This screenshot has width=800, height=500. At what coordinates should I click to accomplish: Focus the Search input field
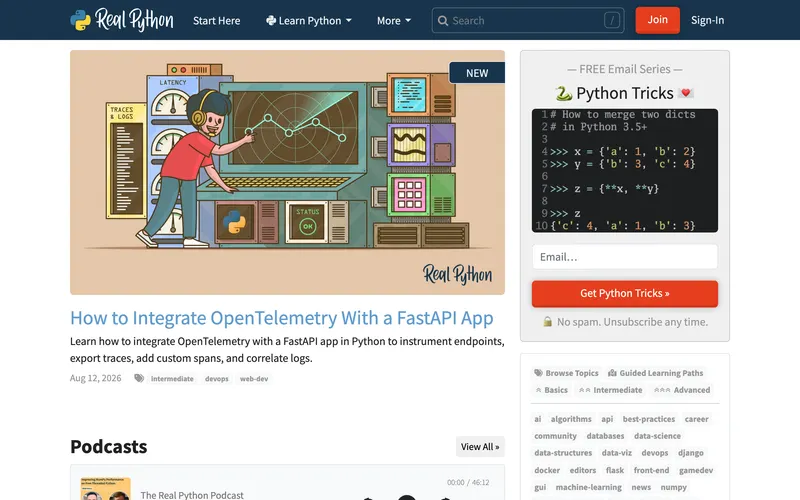528,20
